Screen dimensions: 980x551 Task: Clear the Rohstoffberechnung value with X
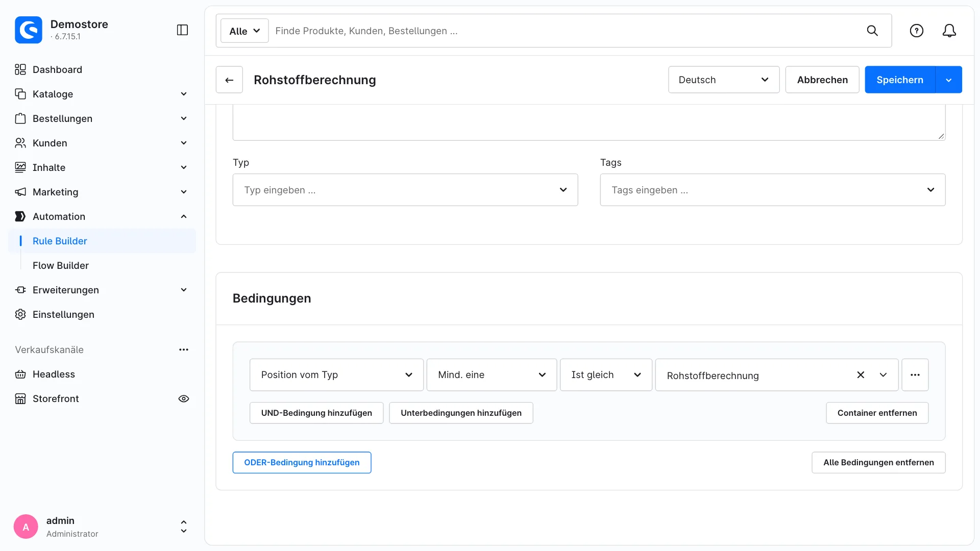tap(861, 375)
